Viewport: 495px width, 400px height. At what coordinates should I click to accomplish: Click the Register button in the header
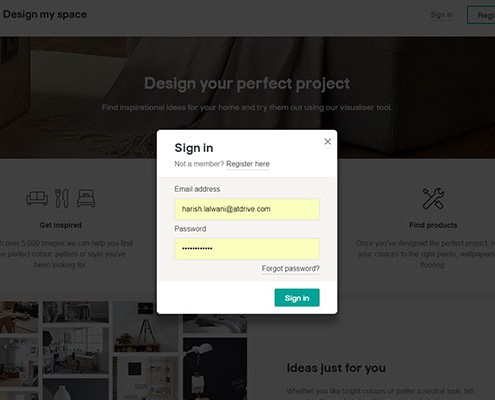[x=481, y=15]
